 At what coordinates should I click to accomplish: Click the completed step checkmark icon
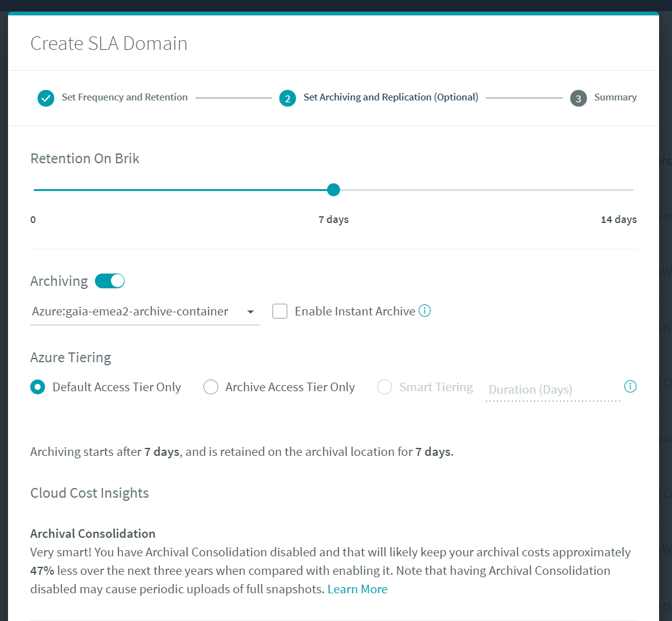coord(46,98)
